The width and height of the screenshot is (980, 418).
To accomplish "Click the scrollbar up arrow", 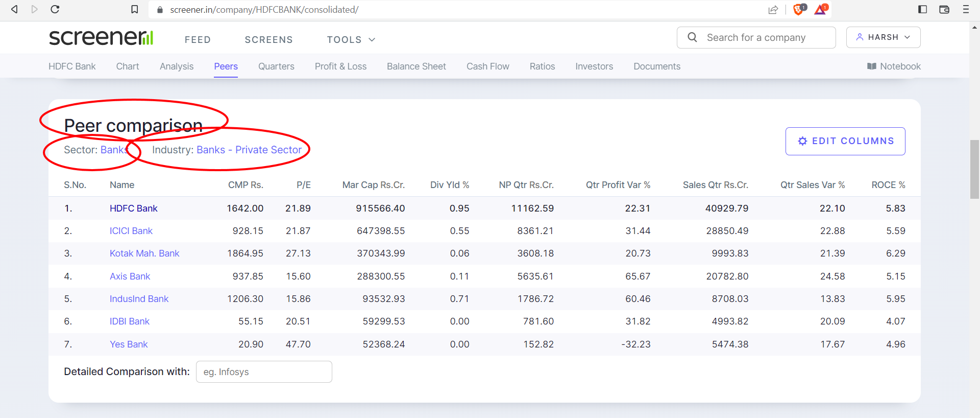I will [x=974, y=27].
